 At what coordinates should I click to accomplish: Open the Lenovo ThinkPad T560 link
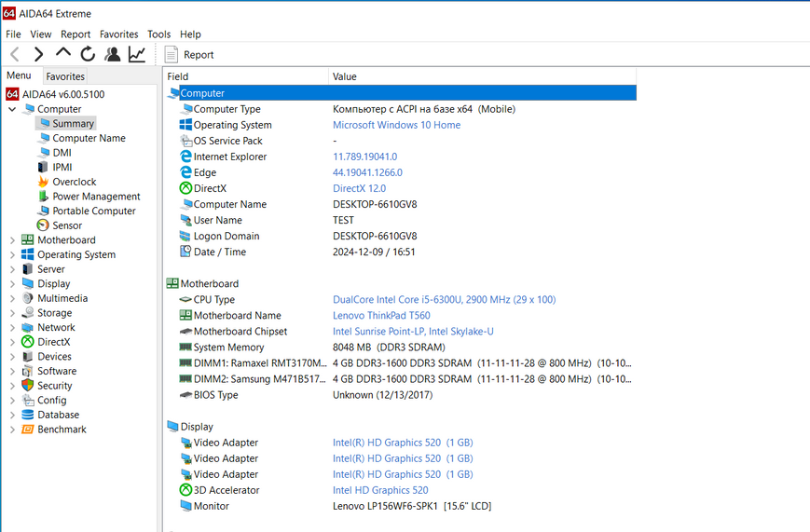381,316
